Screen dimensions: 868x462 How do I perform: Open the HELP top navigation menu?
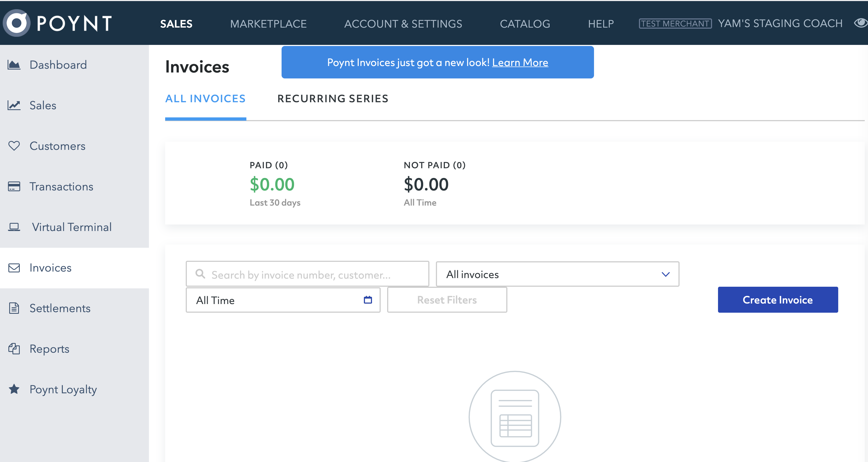click(601, 24)
